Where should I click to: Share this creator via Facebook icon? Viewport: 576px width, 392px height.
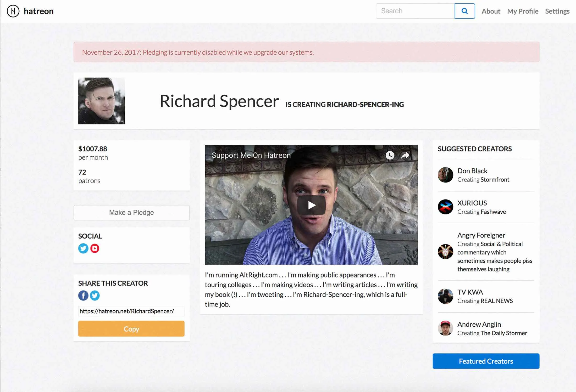(x=83, y=296)
